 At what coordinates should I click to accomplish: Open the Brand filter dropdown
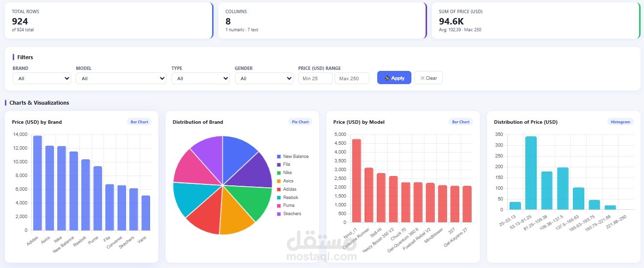[x=42, y=78]
